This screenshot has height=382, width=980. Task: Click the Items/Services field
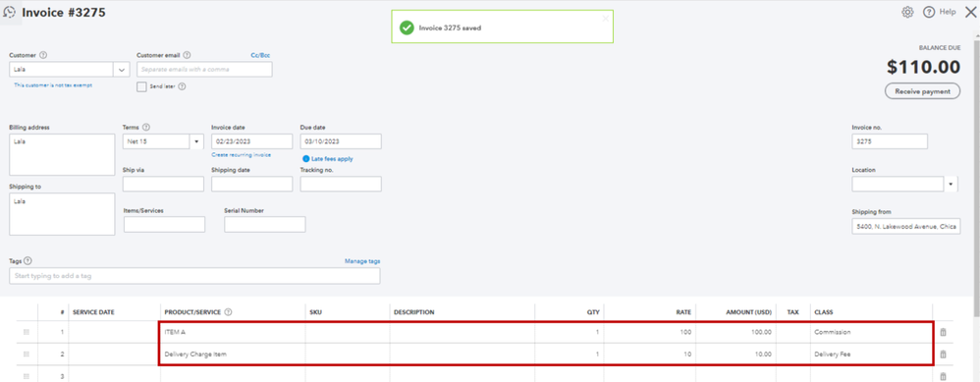point(164,225)
